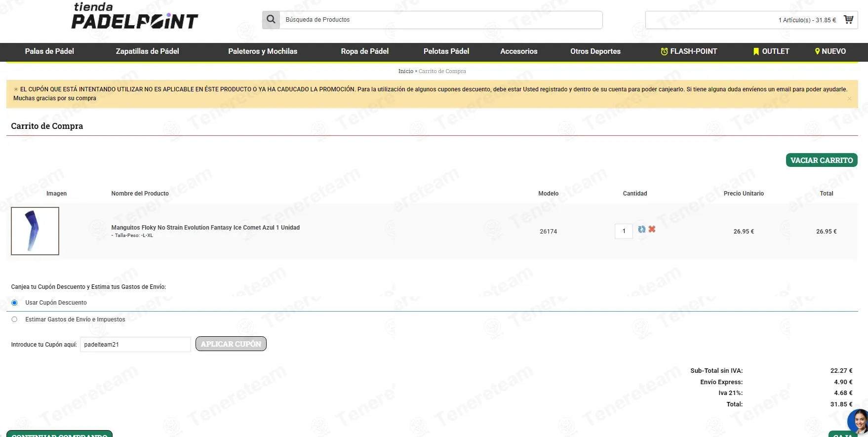Click the Cantidad column header

pyautogui.click(x=635, y=194)
